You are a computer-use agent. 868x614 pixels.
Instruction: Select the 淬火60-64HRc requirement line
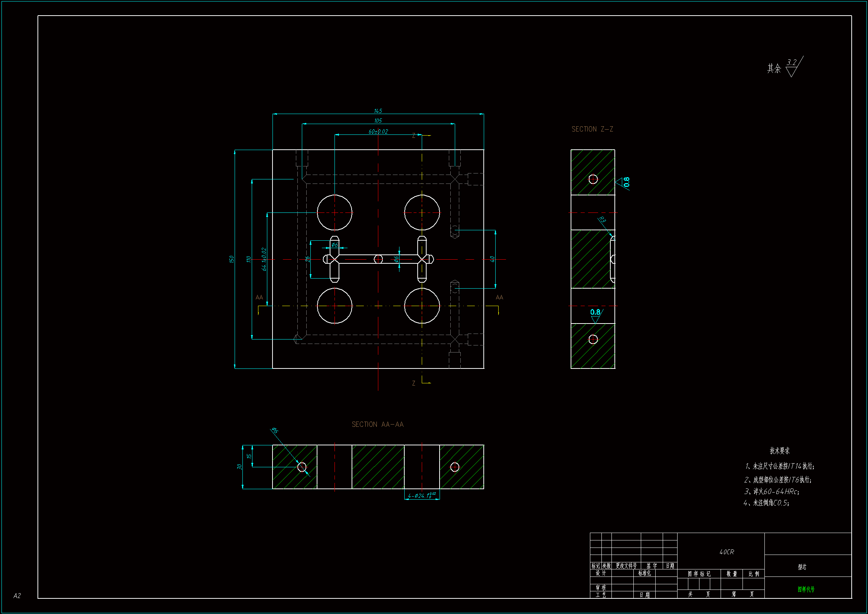(771, 491)
